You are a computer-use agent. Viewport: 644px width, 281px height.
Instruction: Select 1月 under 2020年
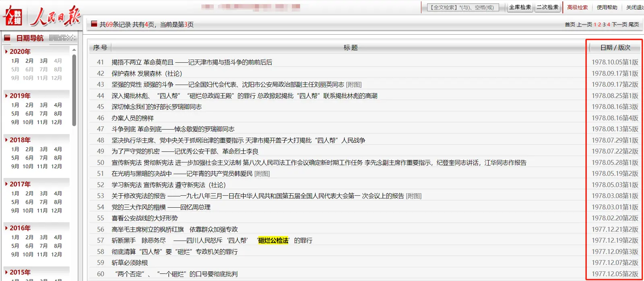[x=15, y=61]
